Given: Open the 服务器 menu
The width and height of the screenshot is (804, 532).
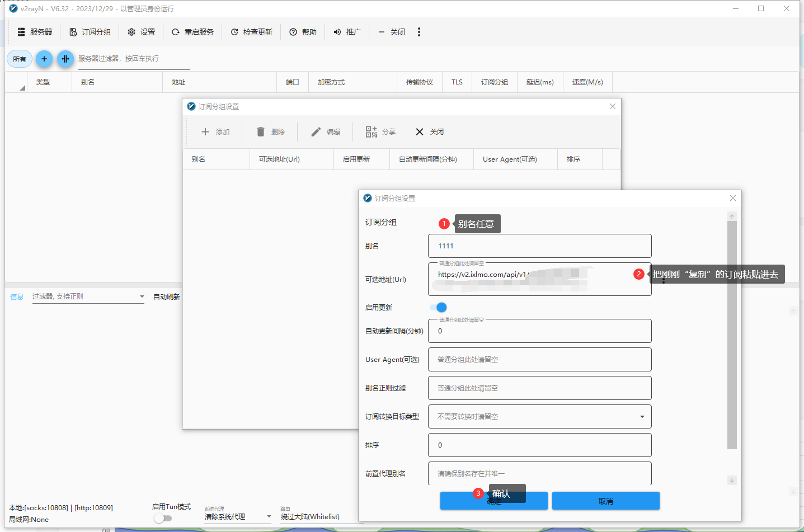Looking at the screenshot, I should 35,32.
